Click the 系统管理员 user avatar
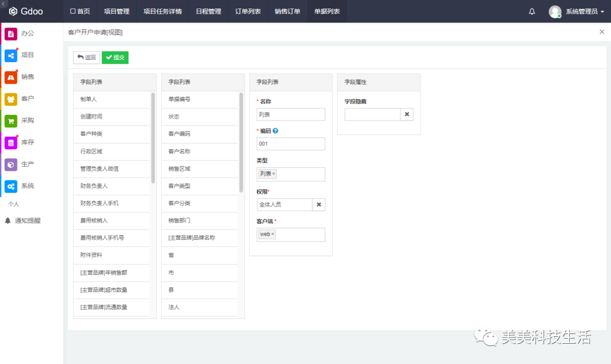Image resolution: width=611 pixels, height=364 pixels. tap(555, 11)
